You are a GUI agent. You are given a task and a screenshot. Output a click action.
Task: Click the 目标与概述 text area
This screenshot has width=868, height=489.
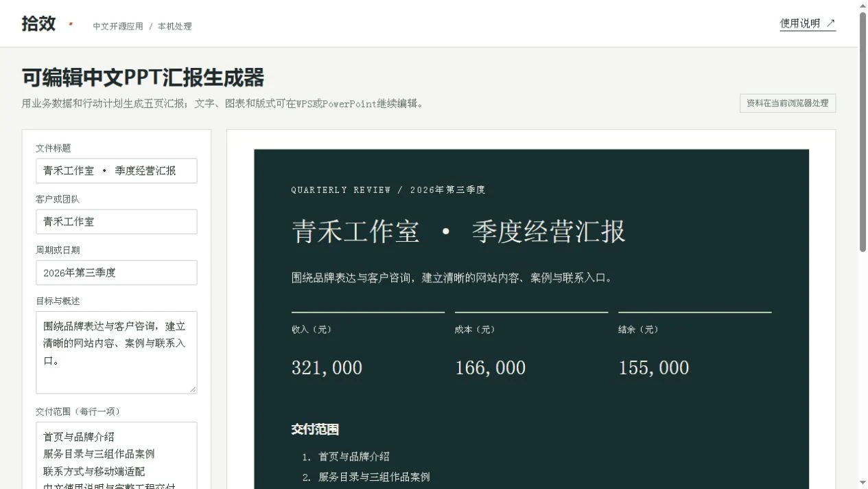tap(117, 352)
